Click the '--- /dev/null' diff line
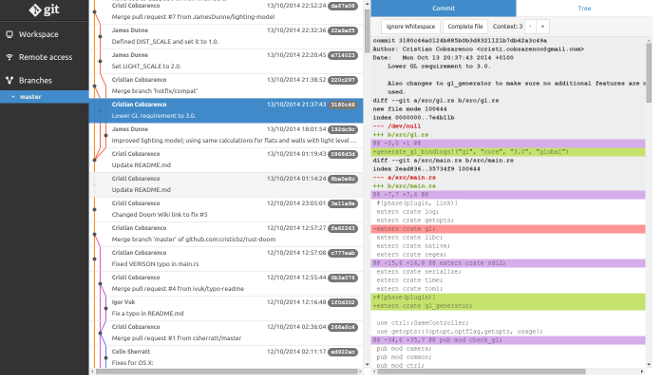This screenshot has height=375, width=653. tap(397, 126)
